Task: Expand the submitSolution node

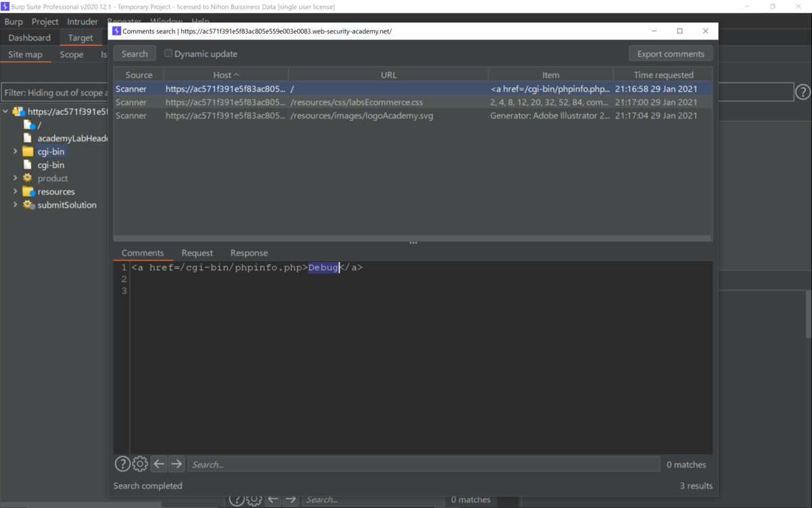Action: [x=16, y=205]
